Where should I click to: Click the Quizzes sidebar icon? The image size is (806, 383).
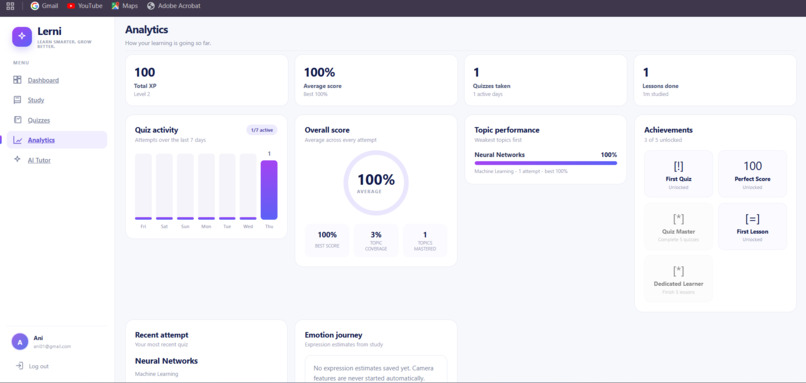(17, 120)
